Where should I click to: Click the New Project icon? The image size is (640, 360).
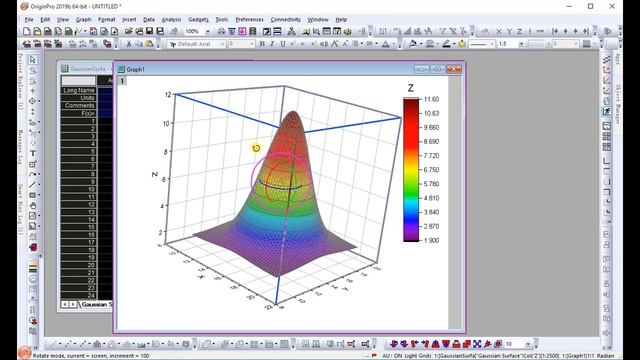click(x=27, y=31)
